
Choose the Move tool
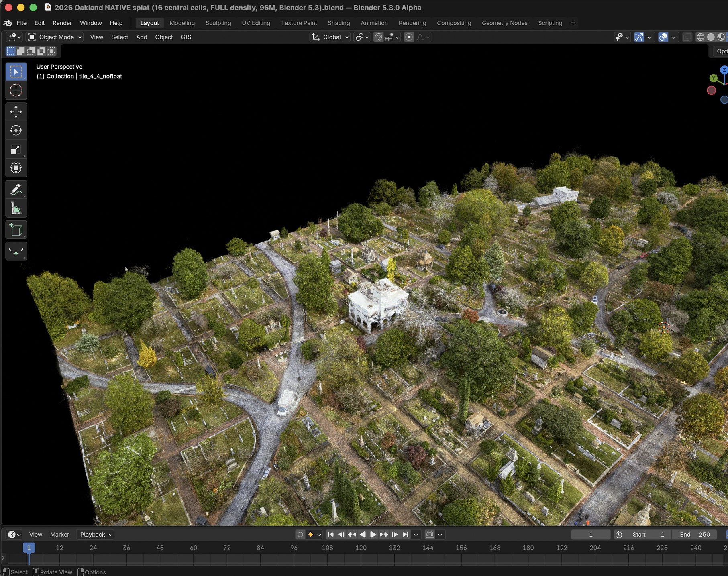(x=16, y=112)
